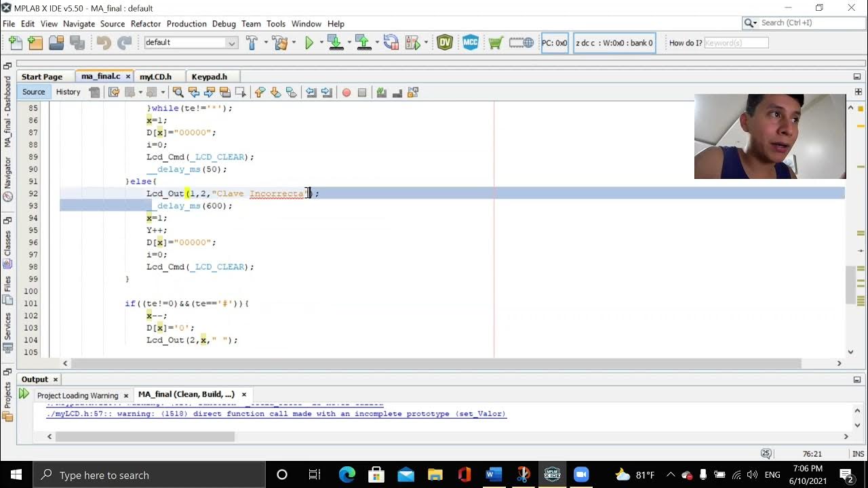This screenshot has width=868, height=488.
Task: Select the Project Loading Warning output tab
Action: [x=77, y=395]
